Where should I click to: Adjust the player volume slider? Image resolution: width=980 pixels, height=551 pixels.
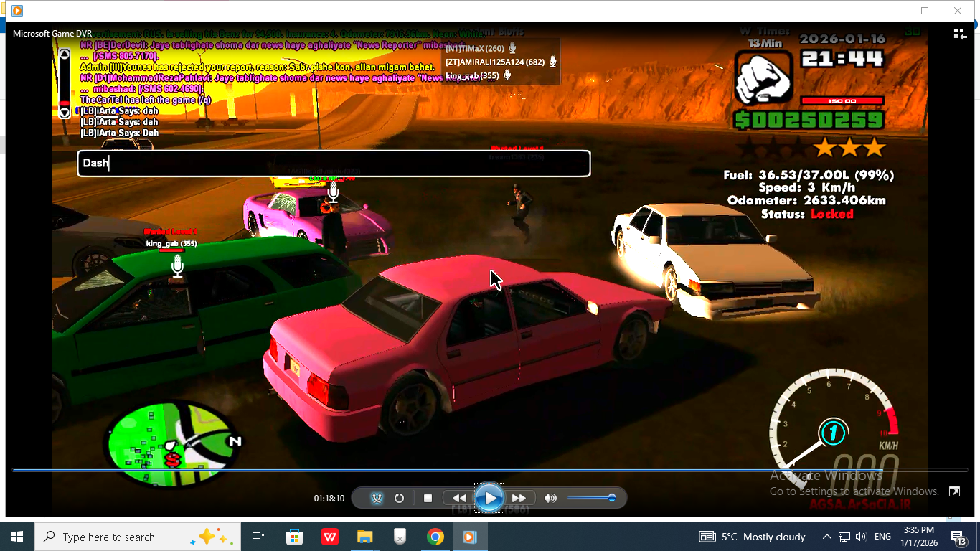(592, 498)
